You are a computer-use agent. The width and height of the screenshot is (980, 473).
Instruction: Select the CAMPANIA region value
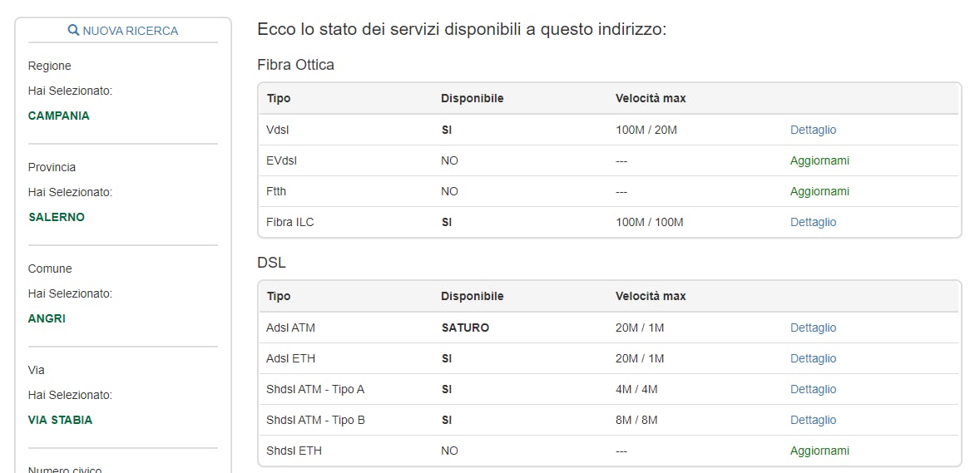click(59, 116)
